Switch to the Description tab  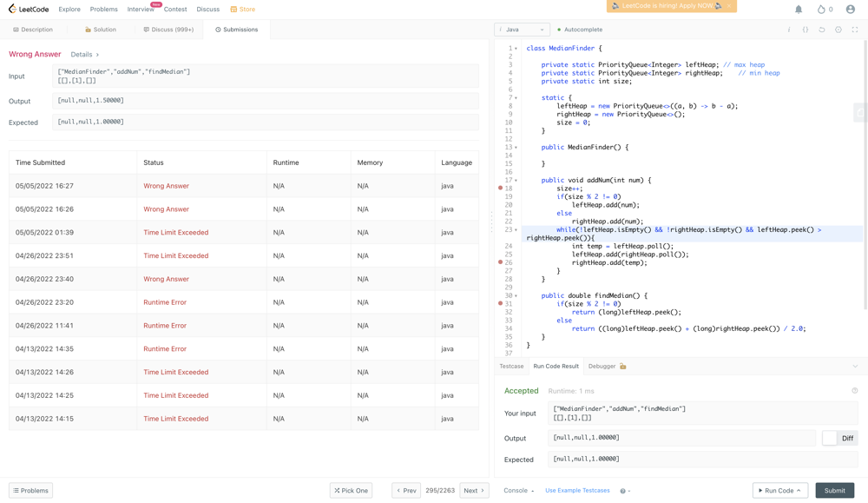(34, 30)
